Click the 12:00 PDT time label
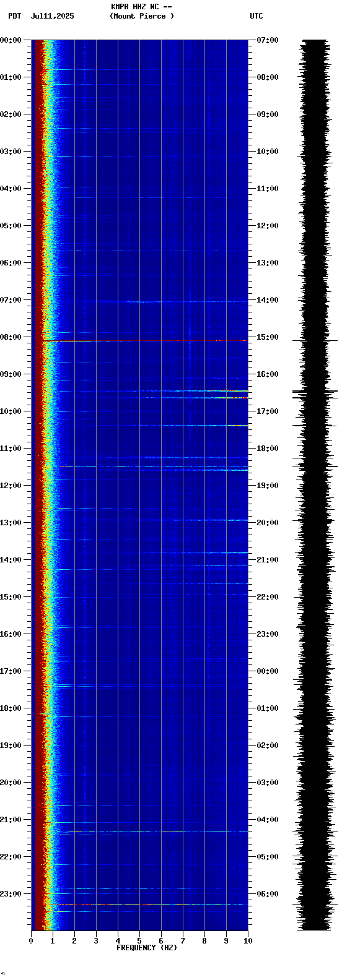342x980 pixels. 11,486
